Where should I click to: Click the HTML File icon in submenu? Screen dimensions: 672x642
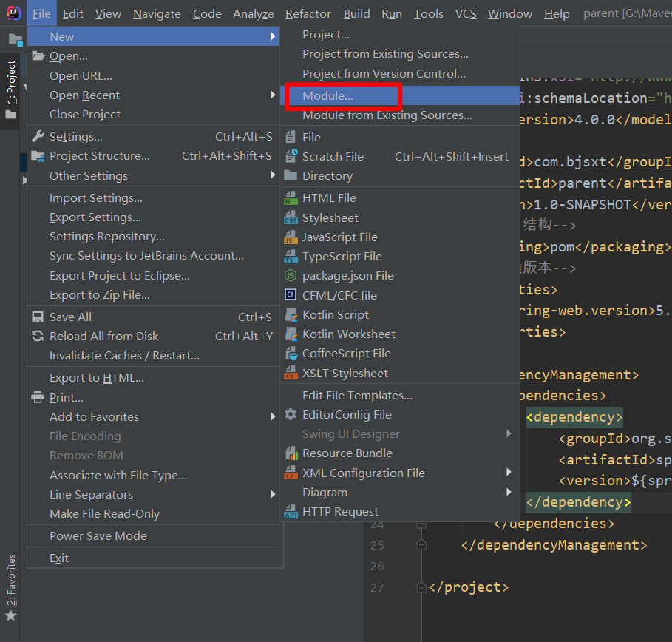[291, 198]
